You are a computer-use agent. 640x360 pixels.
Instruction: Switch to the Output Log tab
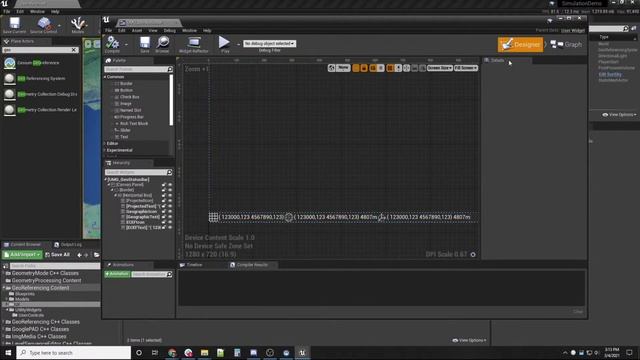tap(68, 244)
